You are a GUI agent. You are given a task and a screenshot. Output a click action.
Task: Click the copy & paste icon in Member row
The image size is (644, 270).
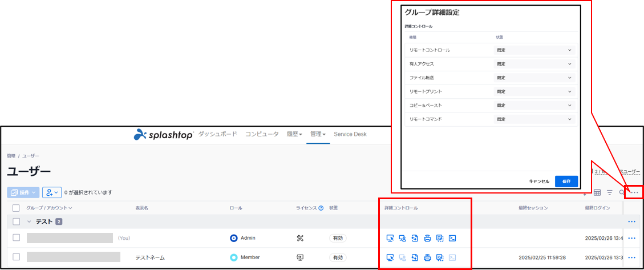click(440, 258)
